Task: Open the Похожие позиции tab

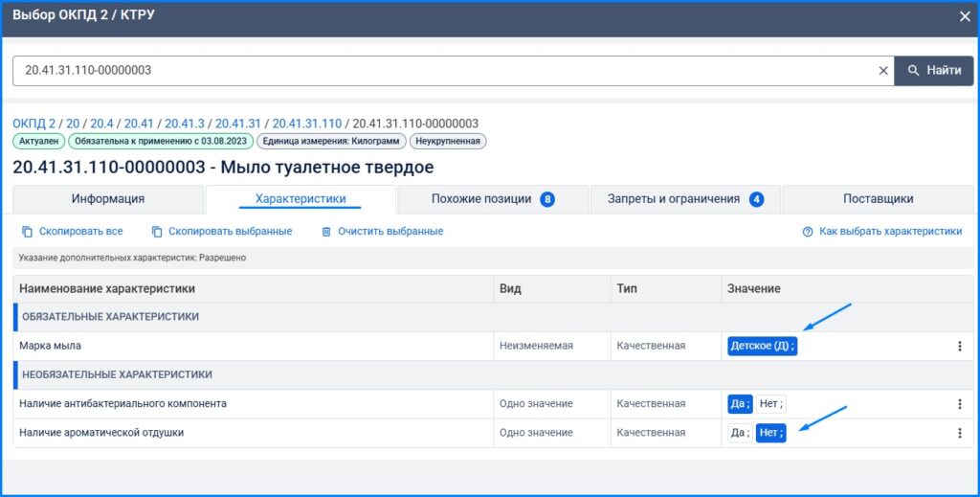Action: 493,199
